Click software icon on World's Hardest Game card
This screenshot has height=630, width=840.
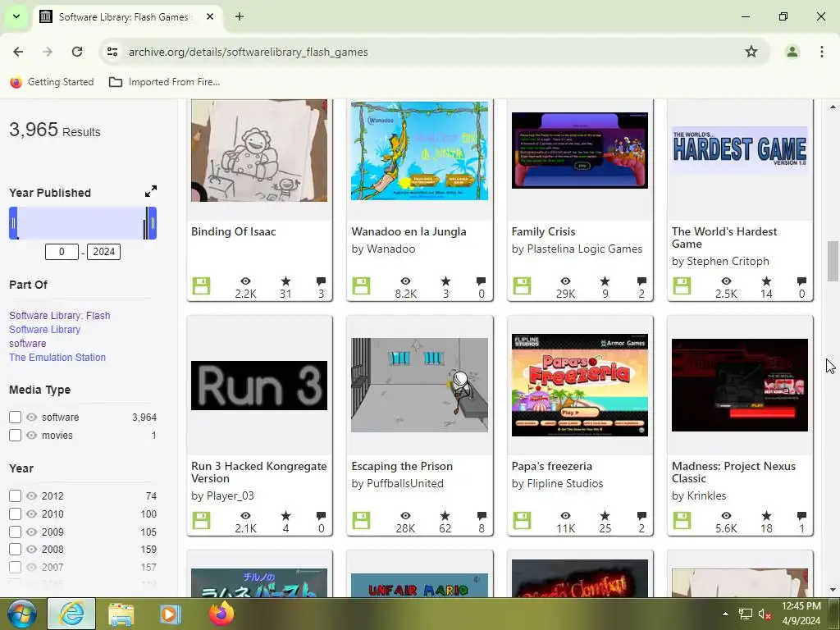682,285
